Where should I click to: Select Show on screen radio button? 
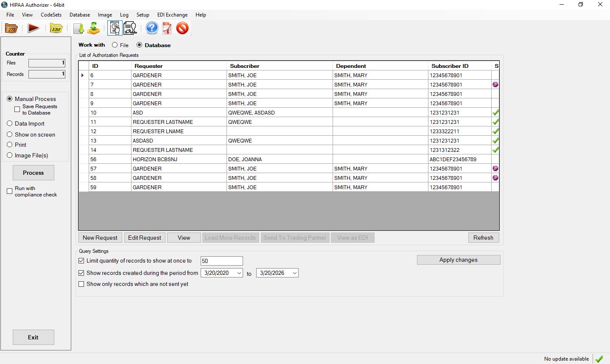(x=10, y=134)
